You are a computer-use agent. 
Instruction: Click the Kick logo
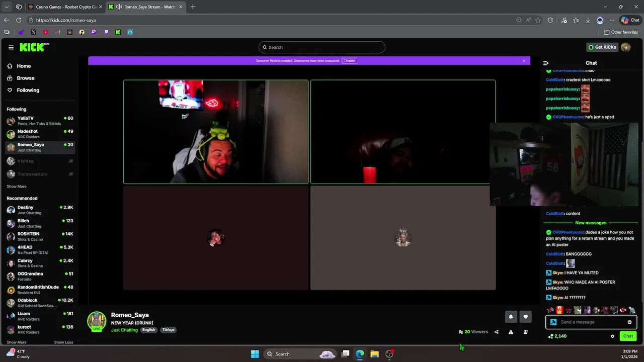34,47
